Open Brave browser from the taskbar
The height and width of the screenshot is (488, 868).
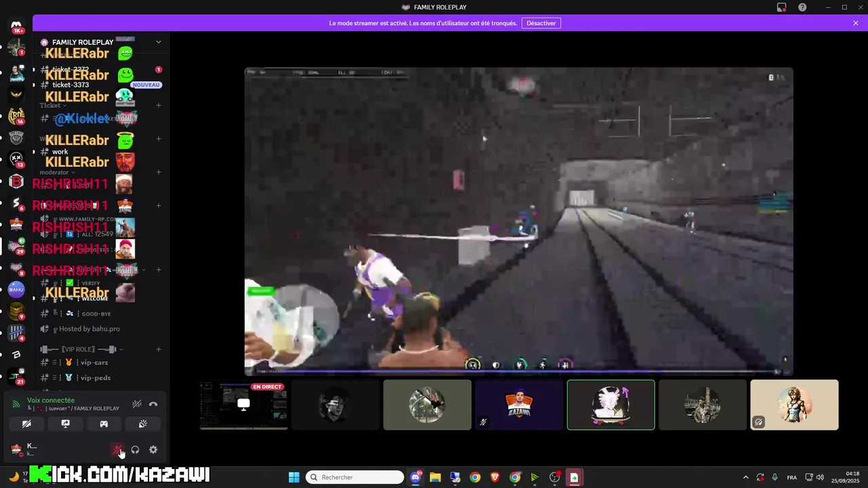pyautogui.click(x=495, y=477)
